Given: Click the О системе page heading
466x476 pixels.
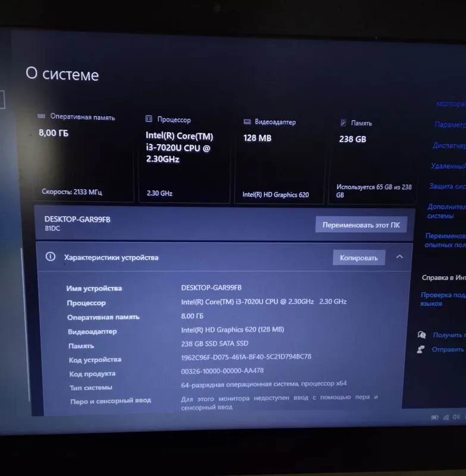Looking at the screenshot, I should [62, 74].
